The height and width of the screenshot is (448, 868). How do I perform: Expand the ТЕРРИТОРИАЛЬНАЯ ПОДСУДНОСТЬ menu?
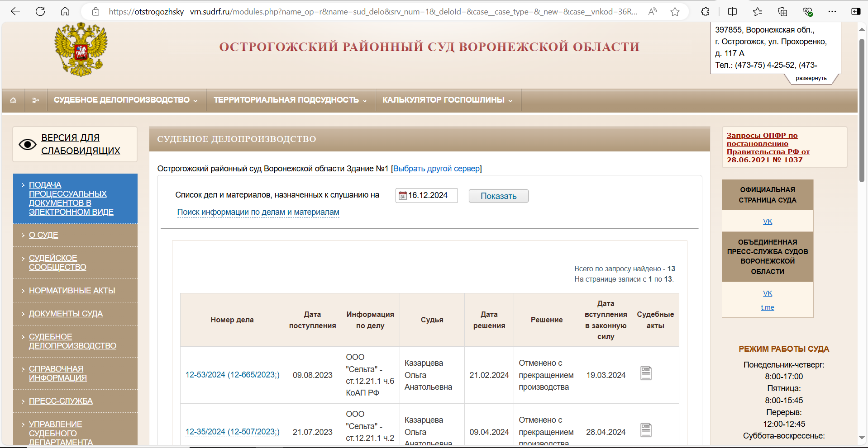tap(291, 100)
